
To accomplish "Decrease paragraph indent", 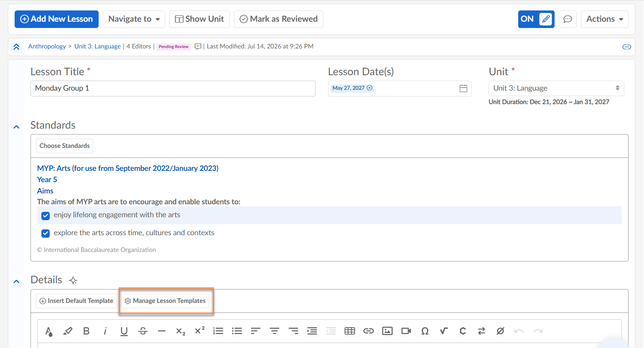I will coord(331,331).
